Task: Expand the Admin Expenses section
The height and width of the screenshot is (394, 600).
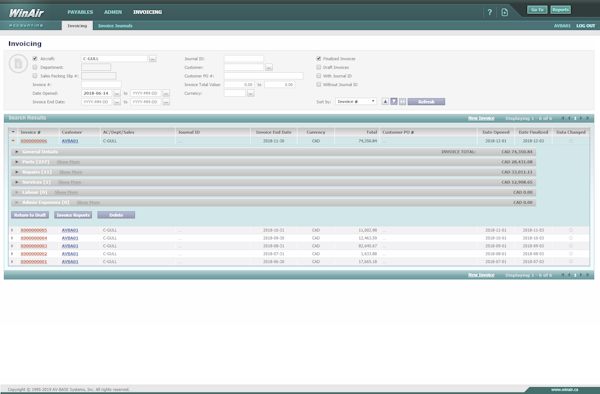Action: click(x=16, y=202)
